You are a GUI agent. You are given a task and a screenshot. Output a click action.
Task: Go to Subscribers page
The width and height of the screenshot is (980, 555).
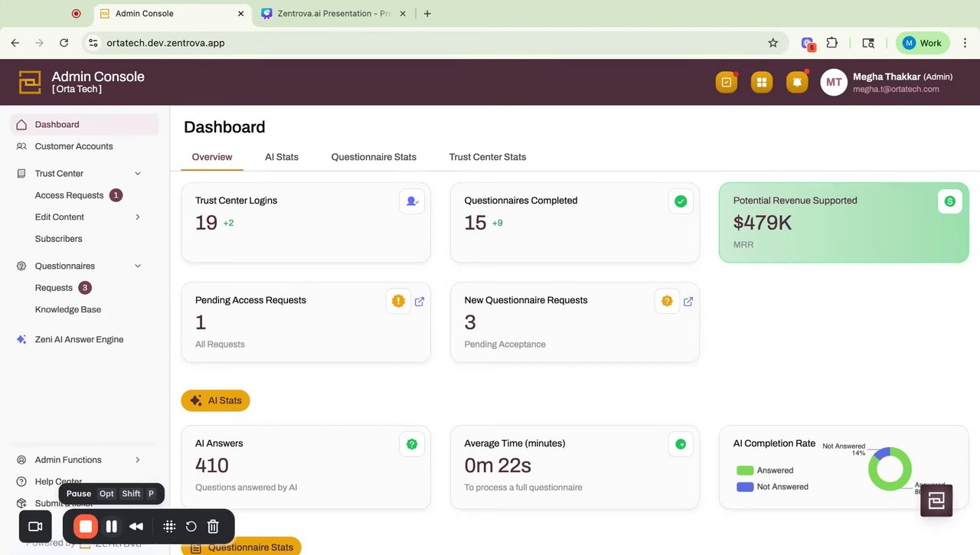click(x=58, y=239)
